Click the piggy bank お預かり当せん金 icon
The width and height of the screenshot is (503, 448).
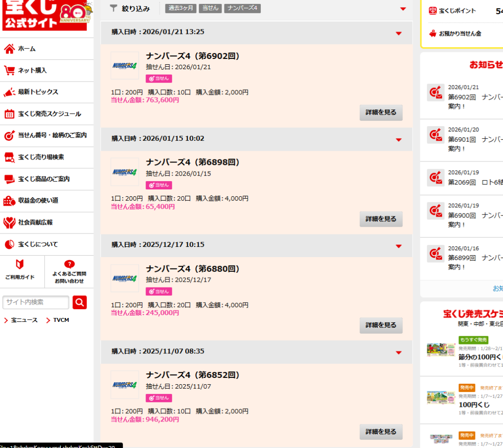433,33
